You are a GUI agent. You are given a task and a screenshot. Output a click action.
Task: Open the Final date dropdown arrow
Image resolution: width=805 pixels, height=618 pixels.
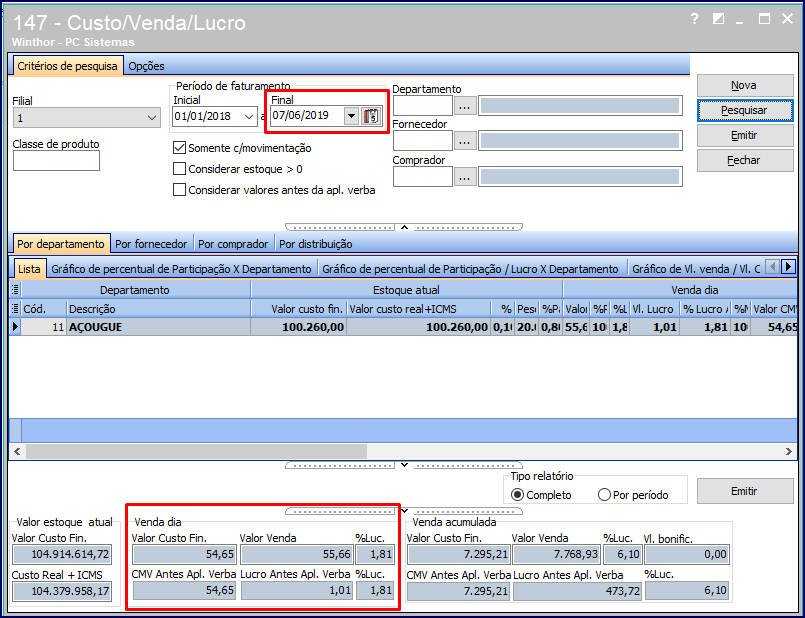pos(351,116)
